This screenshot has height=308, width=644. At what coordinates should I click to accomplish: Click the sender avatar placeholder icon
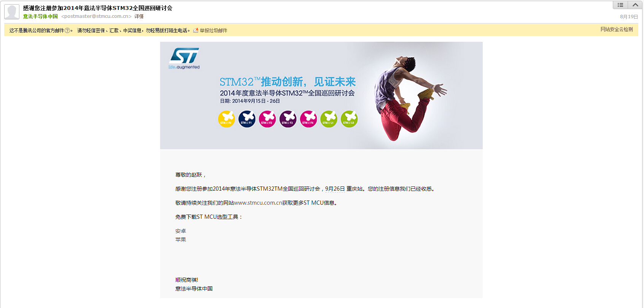click(12, 12)
